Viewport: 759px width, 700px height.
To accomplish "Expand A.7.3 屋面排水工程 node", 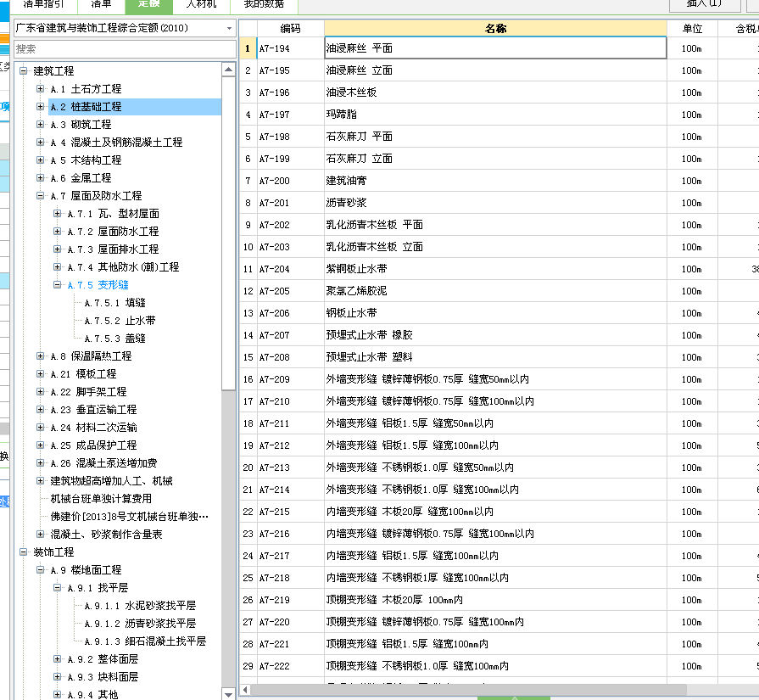I will click(57, 249).
